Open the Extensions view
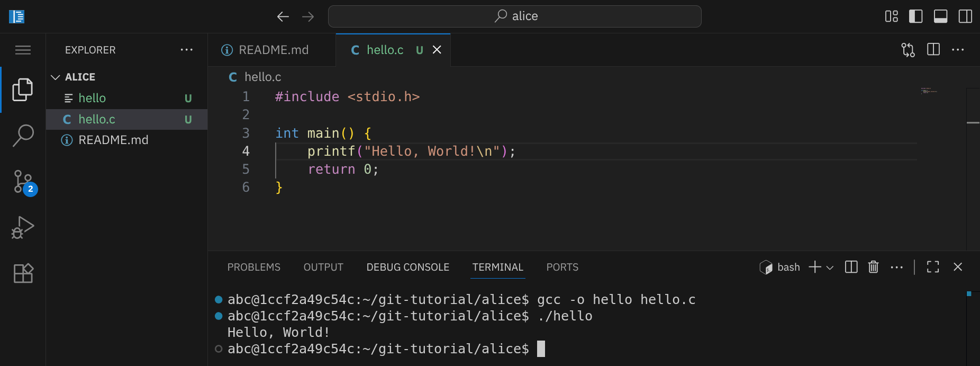Screen dimensions: 980x366 pyautogui.click(x=23, y=273)
